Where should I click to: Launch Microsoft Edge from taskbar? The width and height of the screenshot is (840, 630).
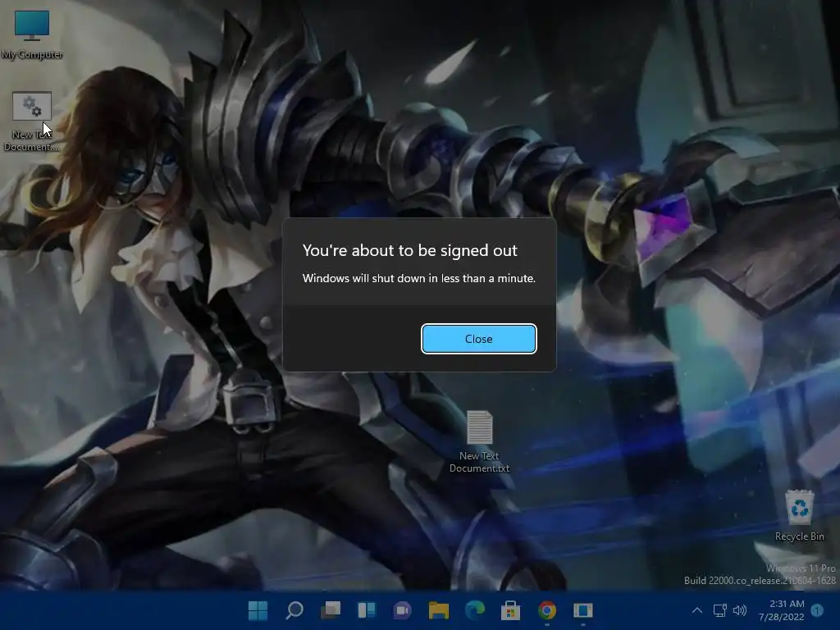475,610
